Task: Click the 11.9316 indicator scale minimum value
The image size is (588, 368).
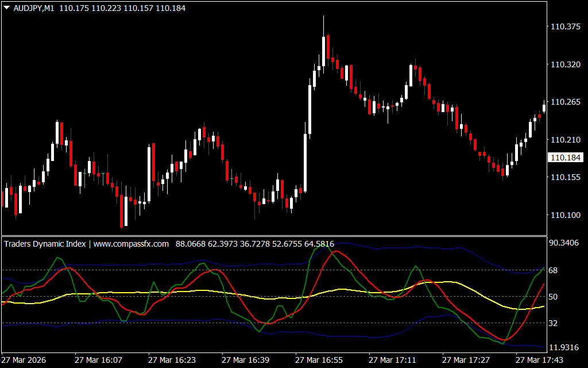Action: [x=565, y=347]
